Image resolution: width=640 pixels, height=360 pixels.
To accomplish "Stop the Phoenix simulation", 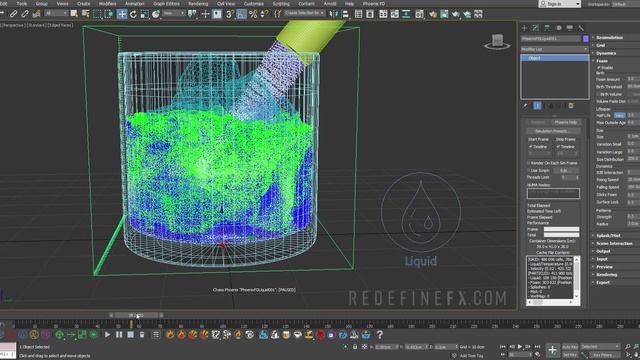I will [131, 335].
